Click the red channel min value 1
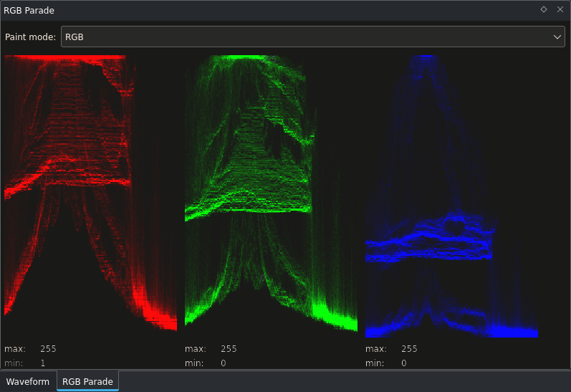 43,363
